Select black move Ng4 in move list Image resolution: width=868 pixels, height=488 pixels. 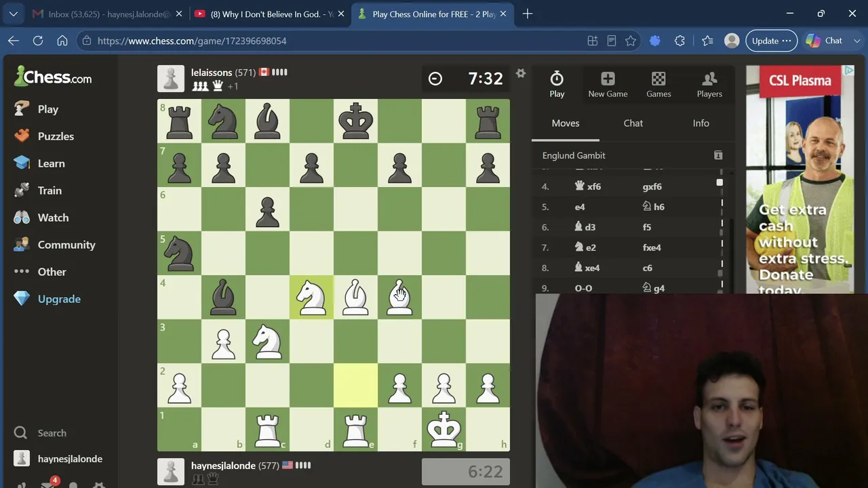click(x=654, y=288)
